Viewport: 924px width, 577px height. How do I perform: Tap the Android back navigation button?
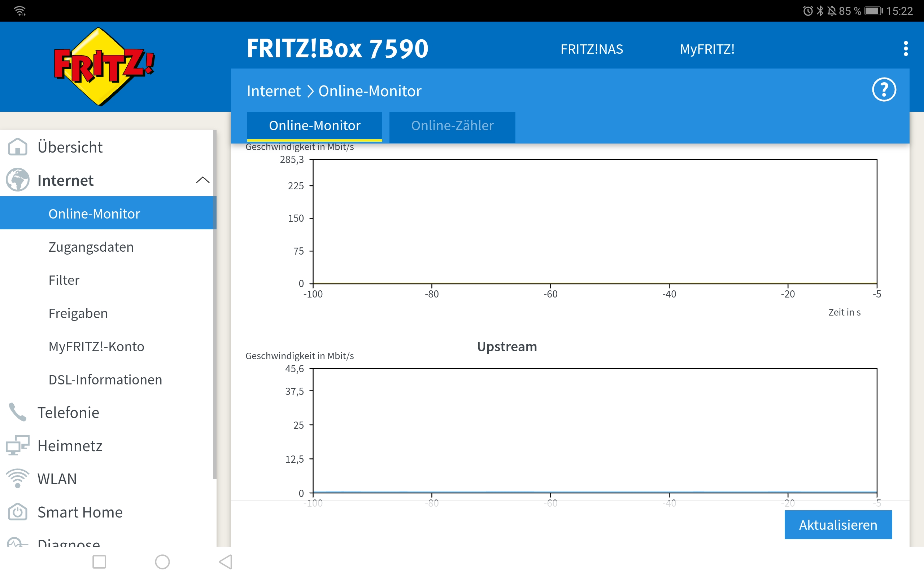point(226,562)
